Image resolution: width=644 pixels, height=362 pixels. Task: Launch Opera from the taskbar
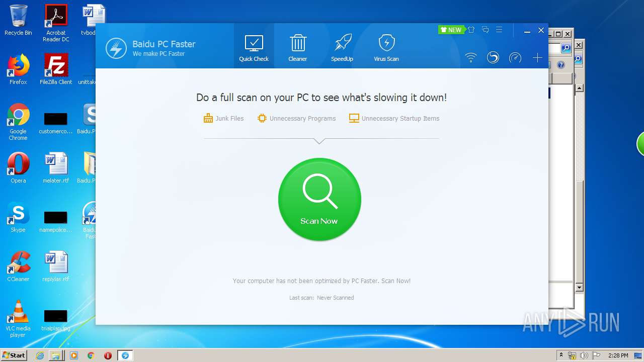coord(108,355)
